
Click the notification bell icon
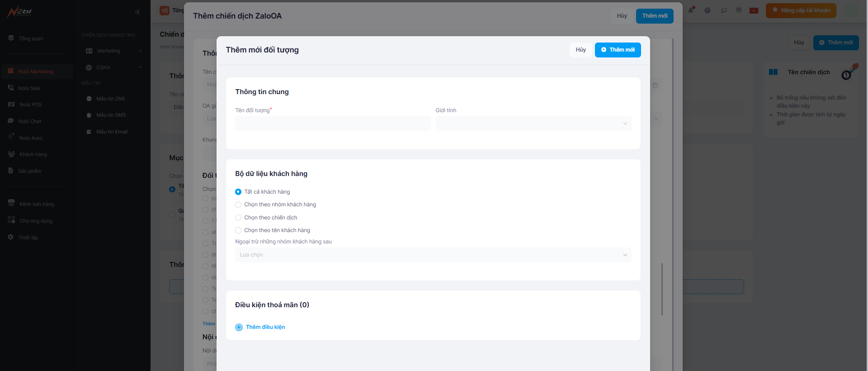pyautogui.click(x=691, y=10)
